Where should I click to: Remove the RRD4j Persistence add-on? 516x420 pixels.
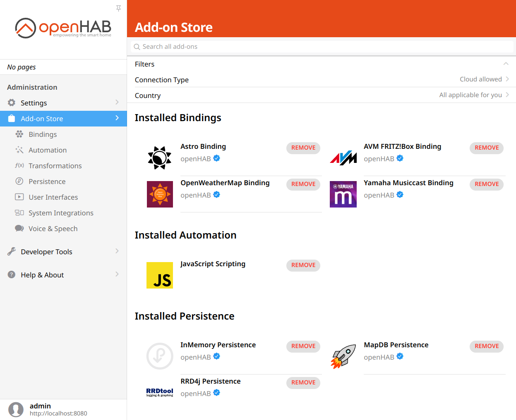click(x=303, y=383)
